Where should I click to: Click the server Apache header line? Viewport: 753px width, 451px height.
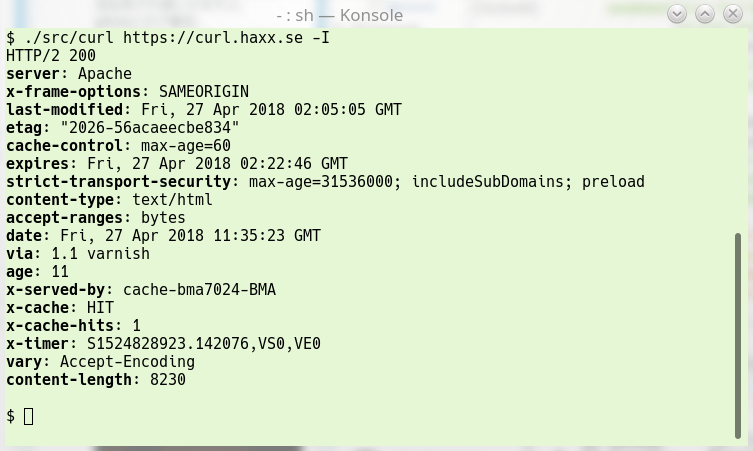(x=69, y=74)
